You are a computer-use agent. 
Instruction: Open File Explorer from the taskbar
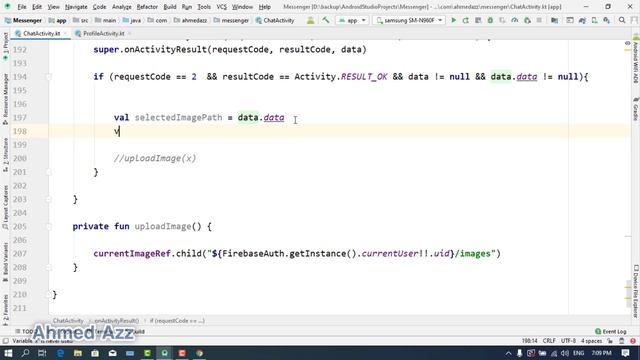pyautogui.click(x=78, y=353)
